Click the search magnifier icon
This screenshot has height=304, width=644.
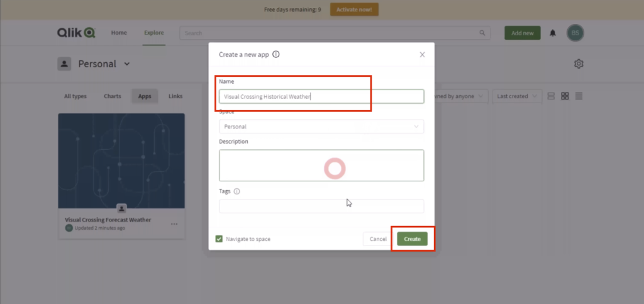click(x=482, y=33)
